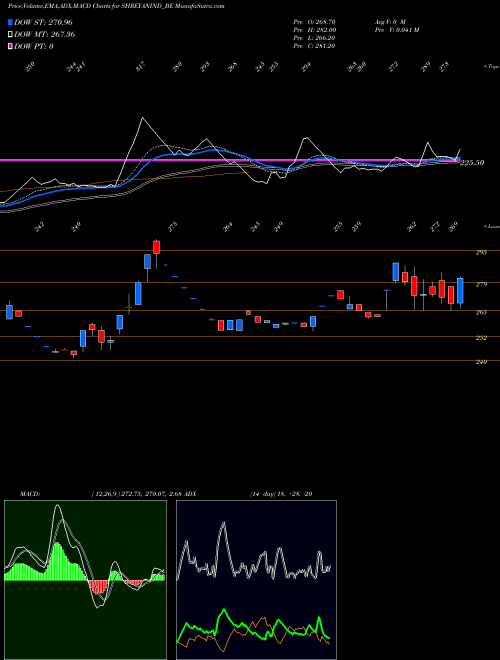Click the 240 price level label
This screenshot has width=500, height=660.
481,362
